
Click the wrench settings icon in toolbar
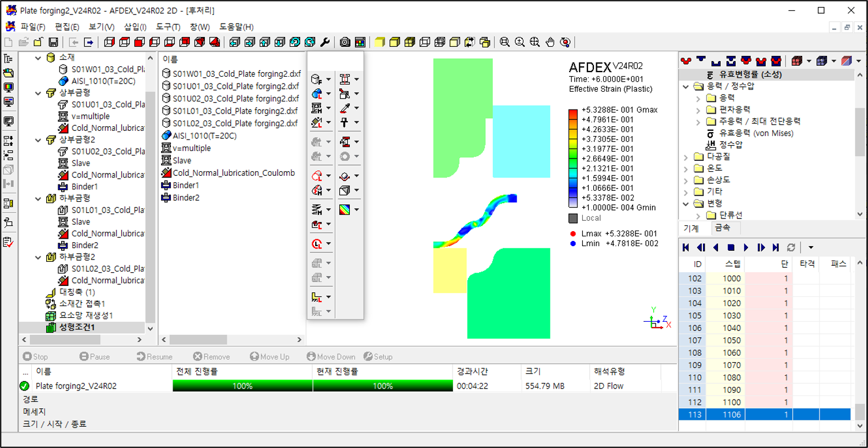coord(325,42)
